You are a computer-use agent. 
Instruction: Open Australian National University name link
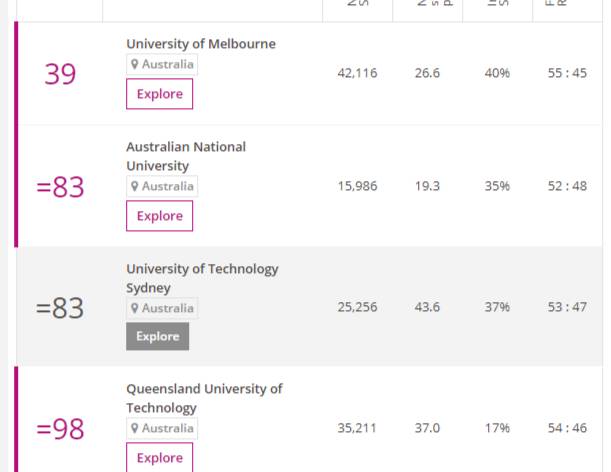click(x=186, y=156)
